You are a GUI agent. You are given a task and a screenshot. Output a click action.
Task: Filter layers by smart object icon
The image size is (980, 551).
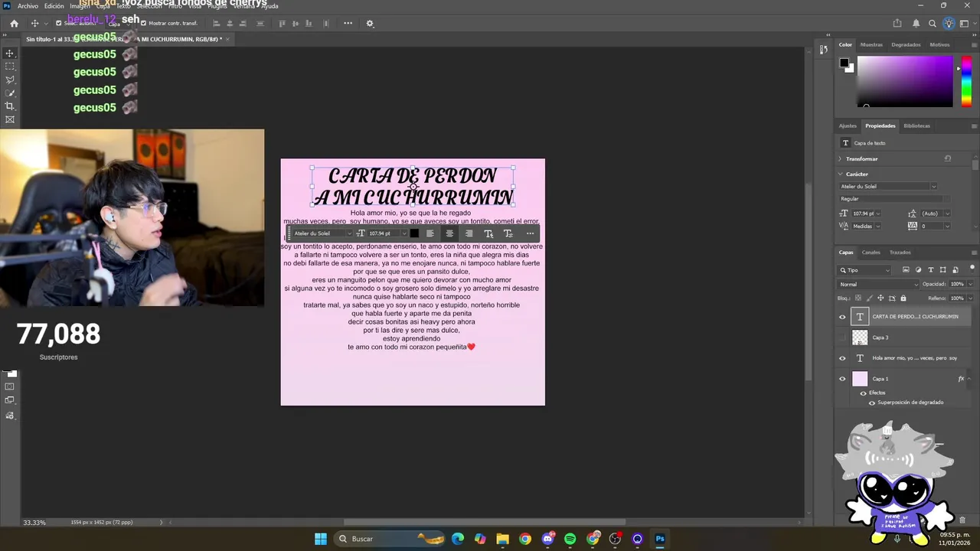coord(955,269)
